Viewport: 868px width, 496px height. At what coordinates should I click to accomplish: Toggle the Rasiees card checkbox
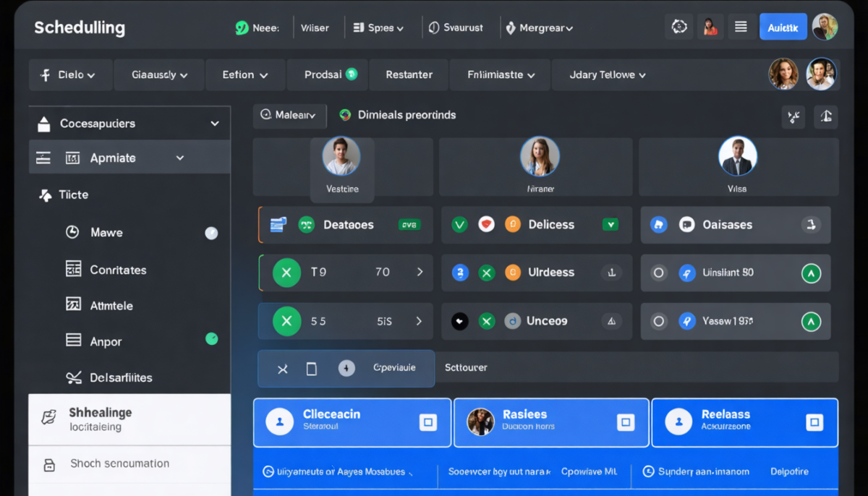coord(625,422)
